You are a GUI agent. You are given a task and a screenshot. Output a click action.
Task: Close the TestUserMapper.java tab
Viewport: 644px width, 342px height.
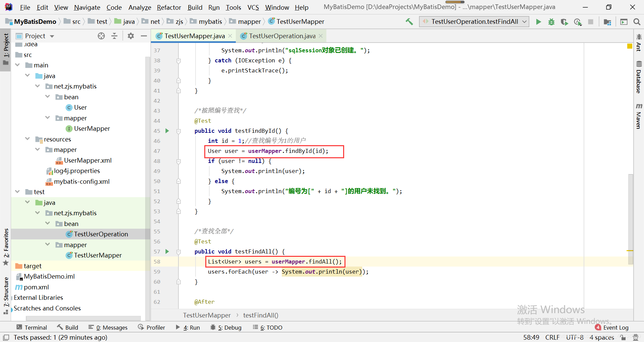[230, 36]
